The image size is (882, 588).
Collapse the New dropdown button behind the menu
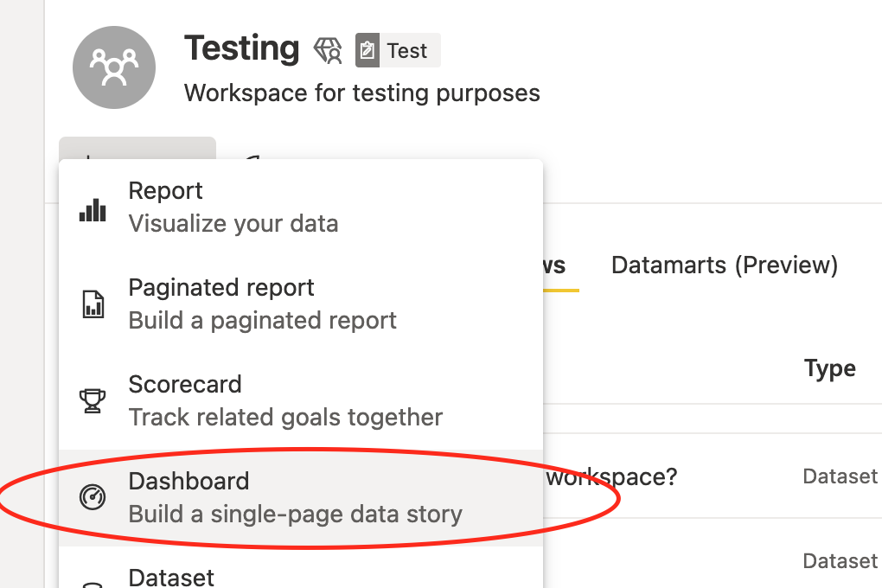click(137, 148)
